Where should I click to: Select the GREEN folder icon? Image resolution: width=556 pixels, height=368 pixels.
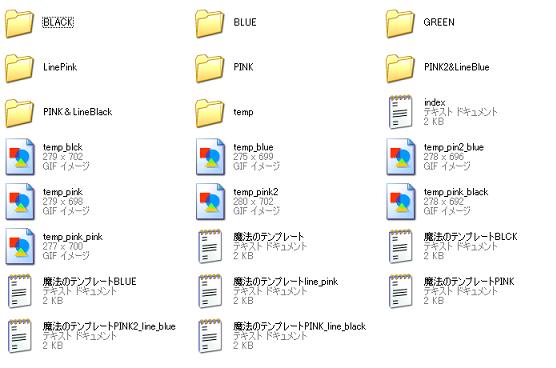click(x=400, y=23)
